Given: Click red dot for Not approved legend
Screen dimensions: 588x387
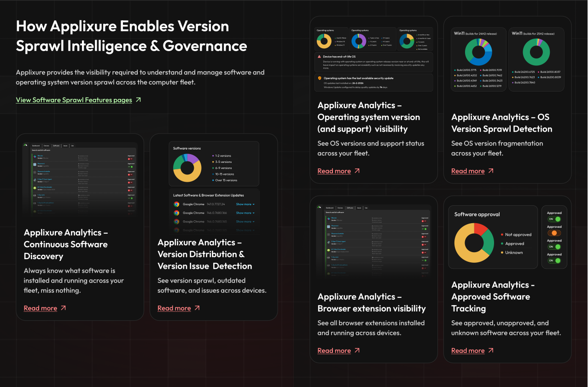Looking at the screenshot, I should point(501,235).
